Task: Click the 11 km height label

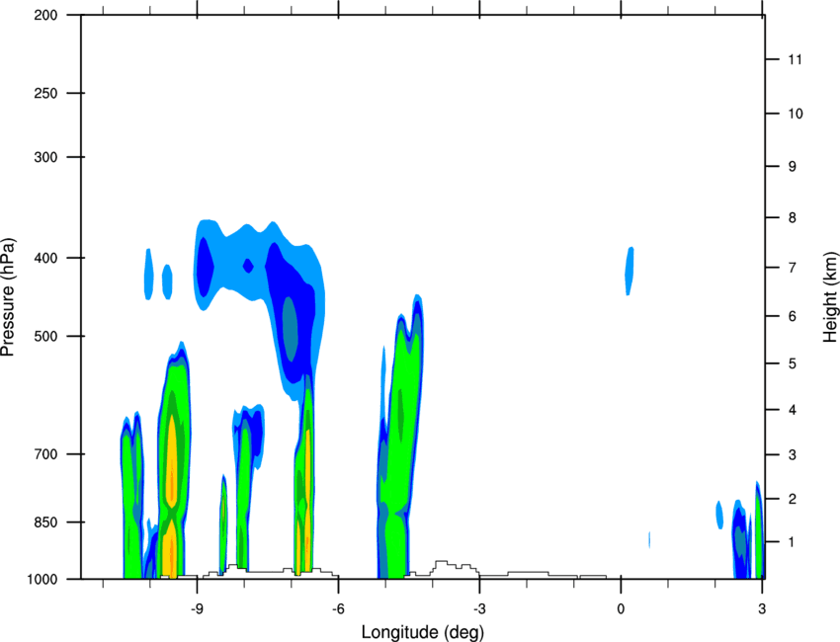Action: click(x=795, y=59)
